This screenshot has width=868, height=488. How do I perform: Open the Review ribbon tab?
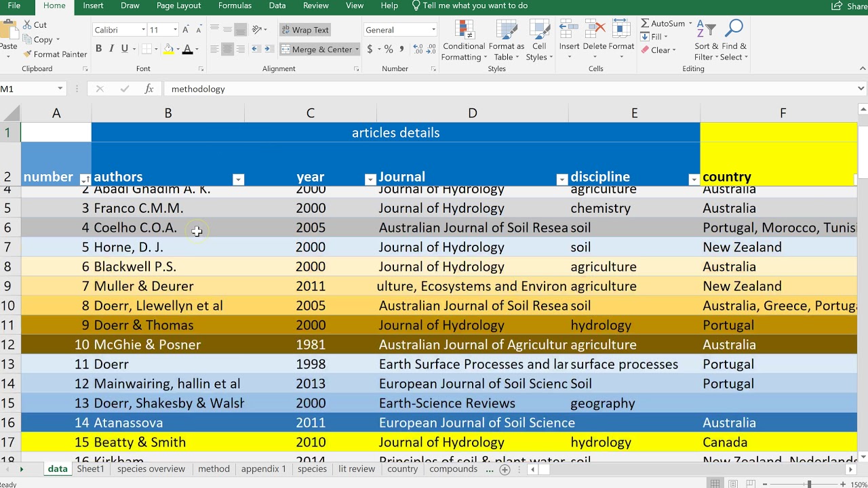click(x=316, y=5)
